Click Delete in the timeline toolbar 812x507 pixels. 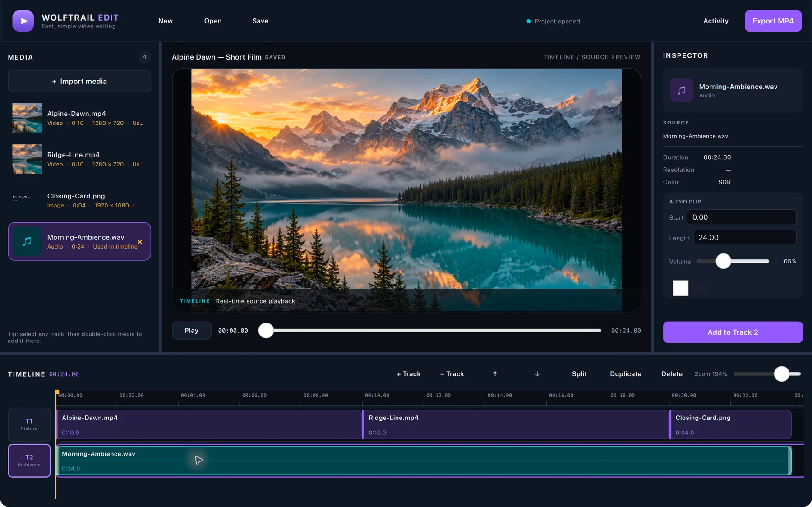click(672, 374)
